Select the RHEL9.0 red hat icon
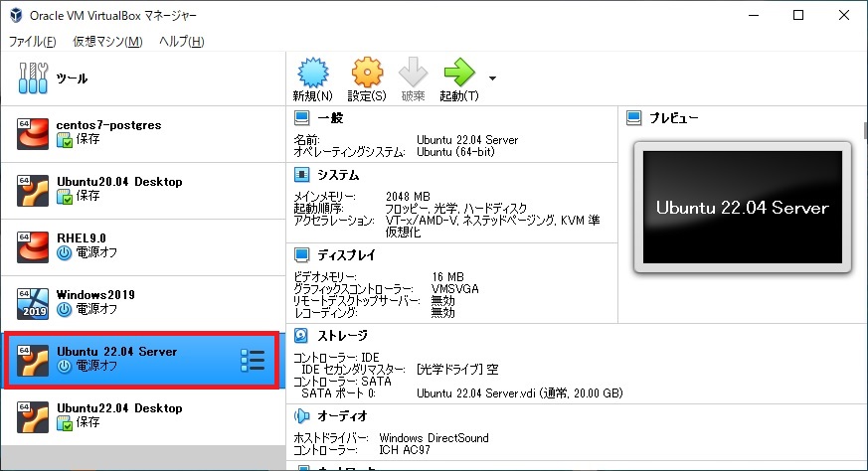 [x=33, y=246]
